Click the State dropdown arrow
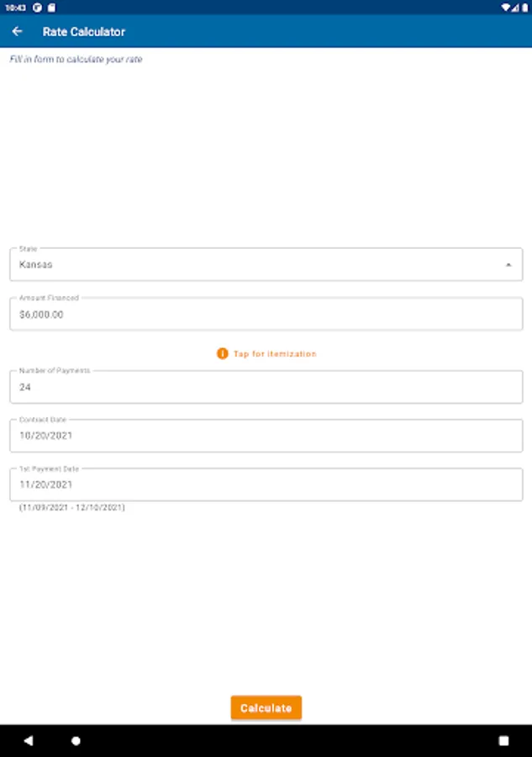This screenshot has height=757, width=532. click(508, 265)
